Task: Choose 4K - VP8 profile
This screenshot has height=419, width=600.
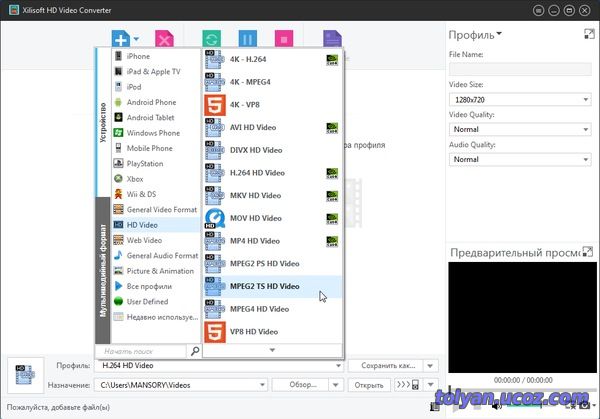Action: tap(272, 104)
